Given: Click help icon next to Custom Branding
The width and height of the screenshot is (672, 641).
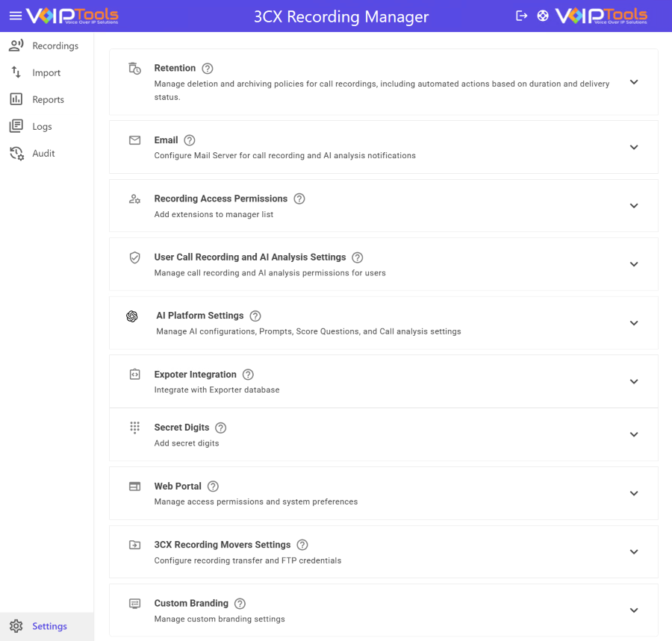Looking at the screenshot, I should click(240, 604).
